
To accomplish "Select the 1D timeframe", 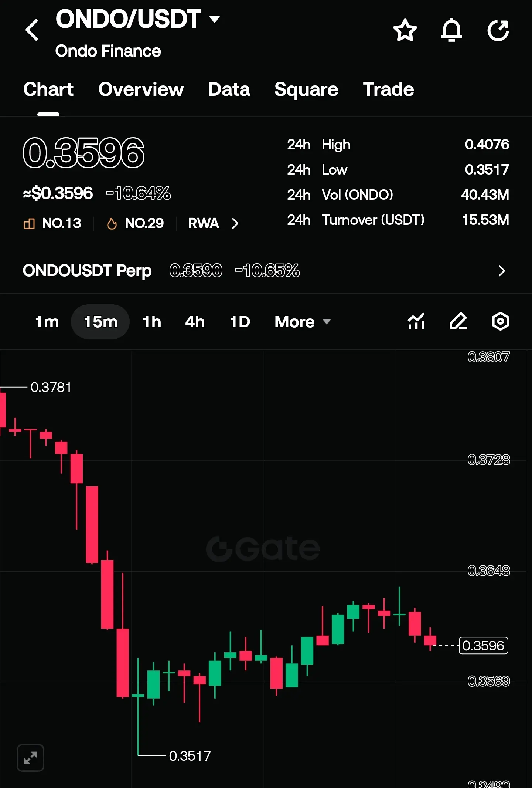I will click(x=240, y=322).
